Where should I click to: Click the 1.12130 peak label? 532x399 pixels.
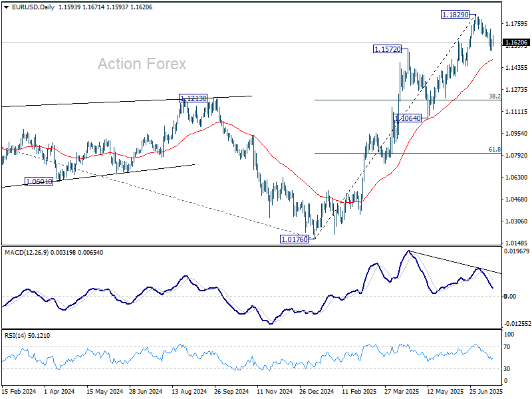pos(196,98)
